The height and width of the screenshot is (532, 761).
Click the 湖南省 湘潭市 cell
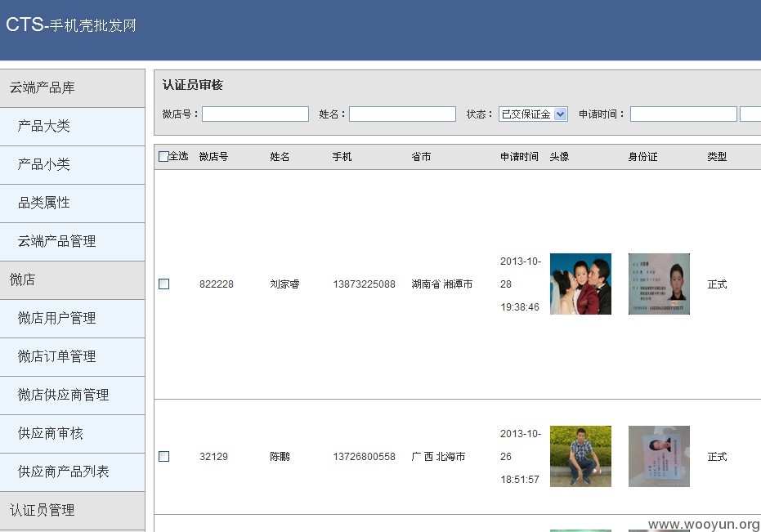441,284
